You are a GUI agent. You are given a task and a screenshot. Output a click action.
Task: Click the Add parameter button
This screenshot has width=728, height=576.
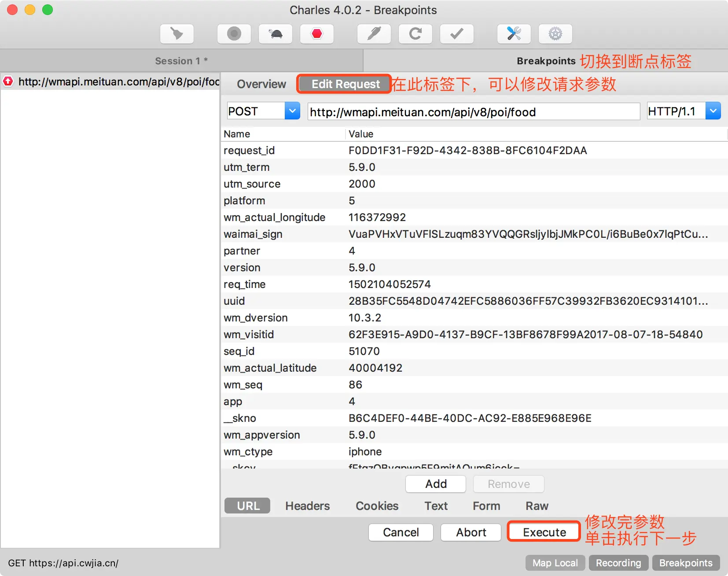coord(436,484)
